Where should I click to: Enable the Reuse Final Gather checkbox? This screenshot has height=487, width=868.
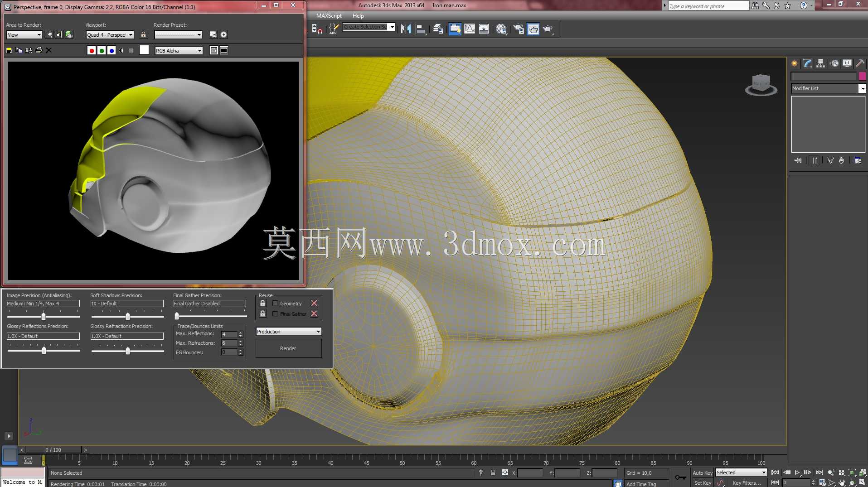[275, 313]
